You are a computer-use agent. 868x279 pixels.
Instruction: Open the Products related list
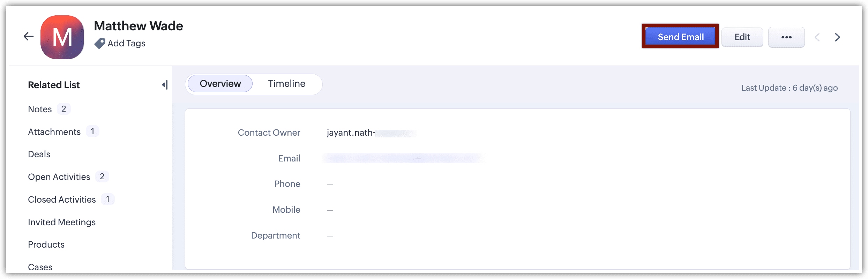pos(46,244)
